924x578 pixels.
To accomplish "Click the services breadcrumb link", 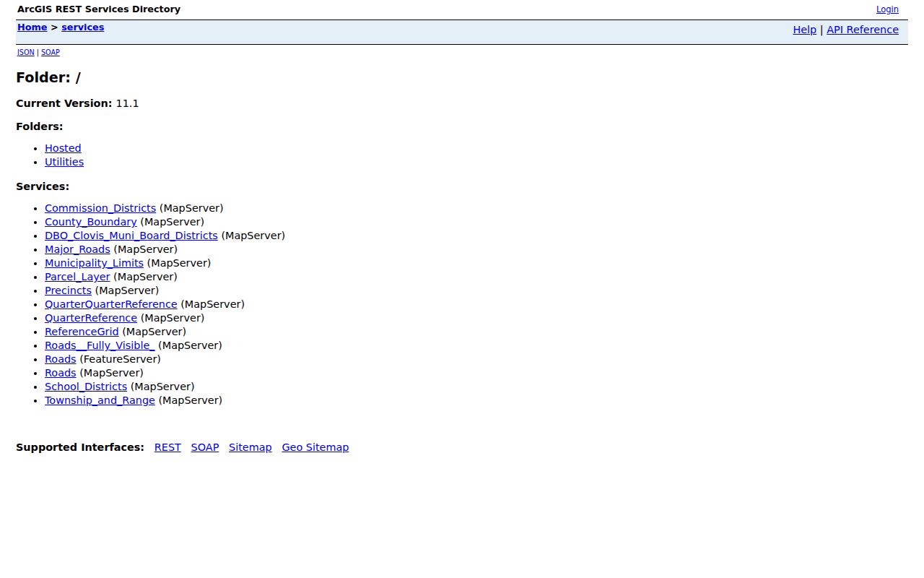I will 83,27.
